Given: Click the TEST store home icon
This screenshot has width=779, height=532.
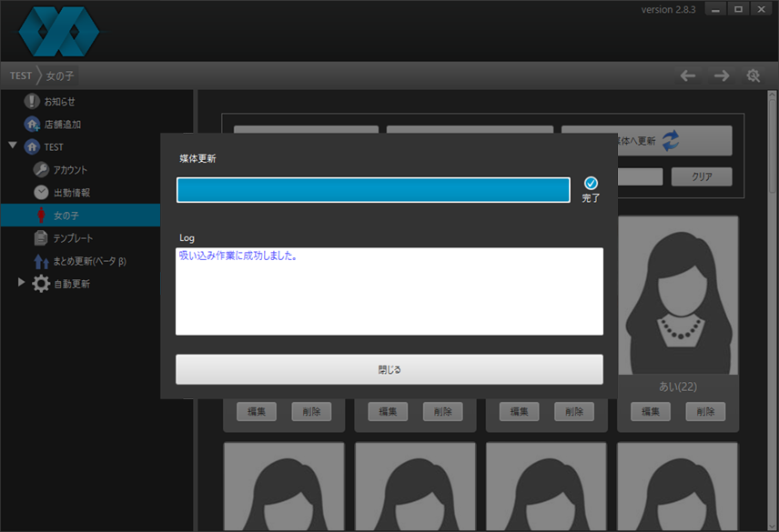Looking at the screenshot, I should [32, 147].
